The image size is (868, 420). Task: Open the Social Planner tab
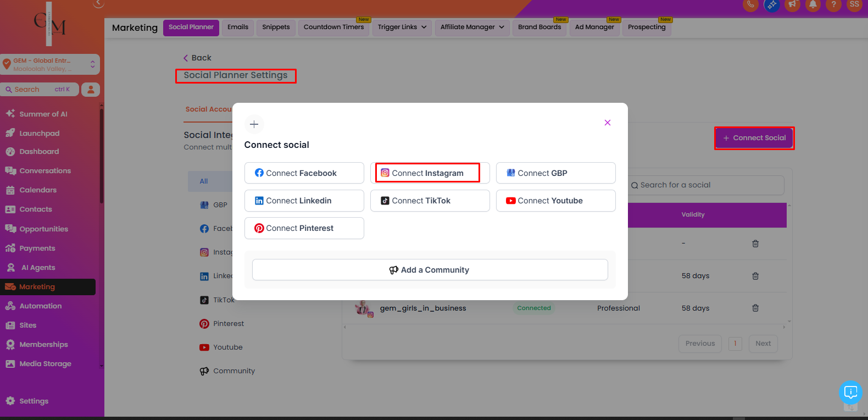191,27
